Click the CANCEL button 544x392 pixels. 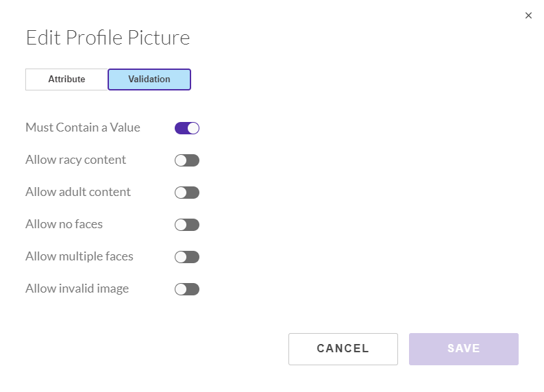tap(343, 349)
